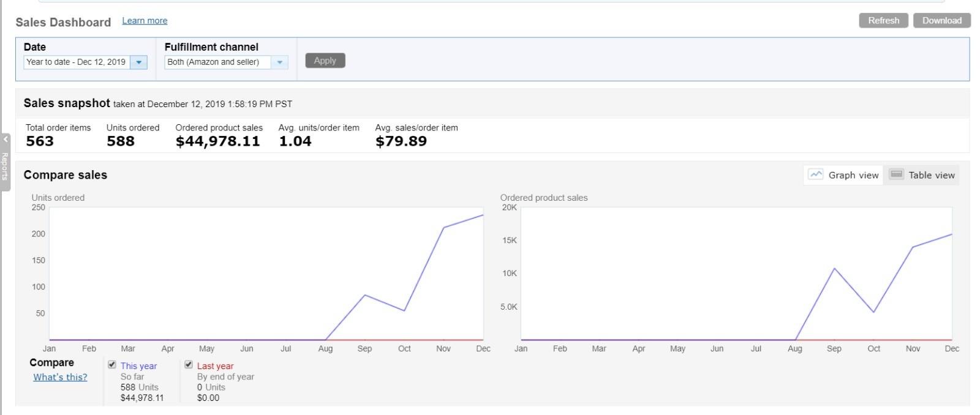The image size is (980, 415).
Task: Open the Learn more link
Action: pyautogui.click(x=145, y=21)
